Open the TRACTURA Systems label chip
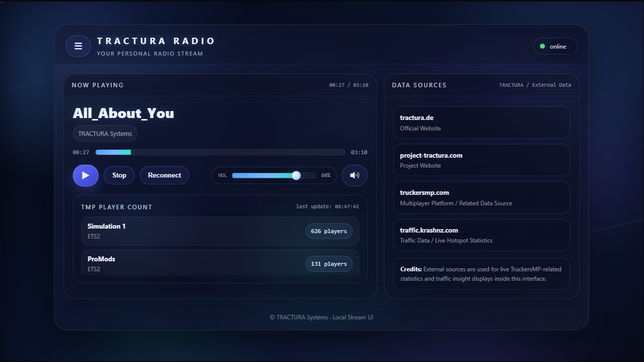The width and height of the screenshot is (644, 362). [105, 133]
